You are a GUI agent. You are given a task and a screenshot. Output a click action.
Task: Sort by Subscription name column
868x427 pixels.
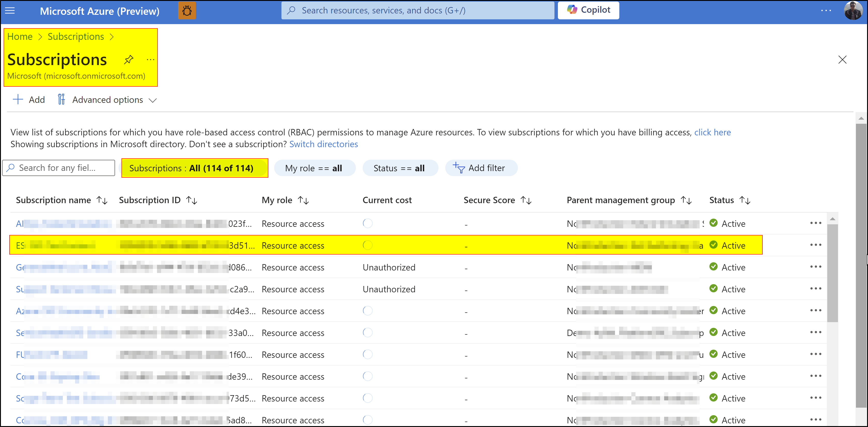pyautogui.click(x=62, y=200)
